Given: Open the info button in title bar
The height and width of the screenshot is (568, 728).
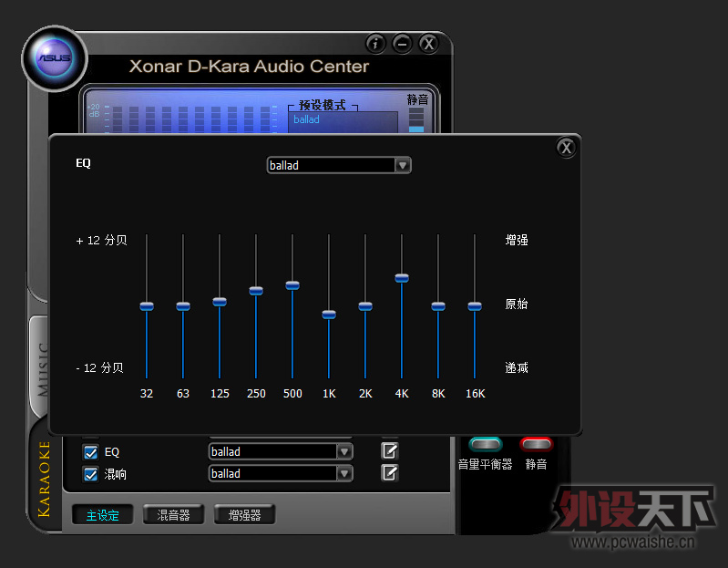Looking at the screenshot, I should tap(375, 44).
